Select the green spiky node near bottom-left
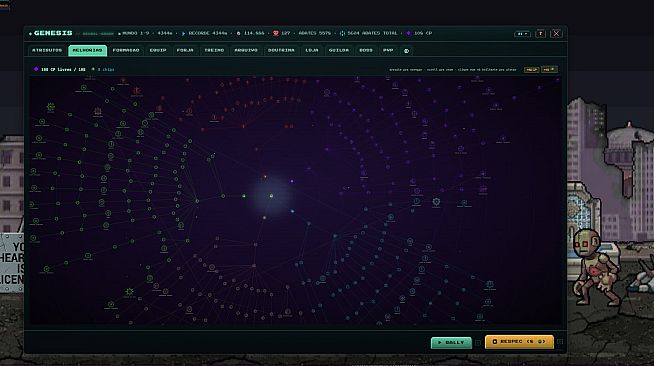654x366 pixels. [x=130, y=291]
